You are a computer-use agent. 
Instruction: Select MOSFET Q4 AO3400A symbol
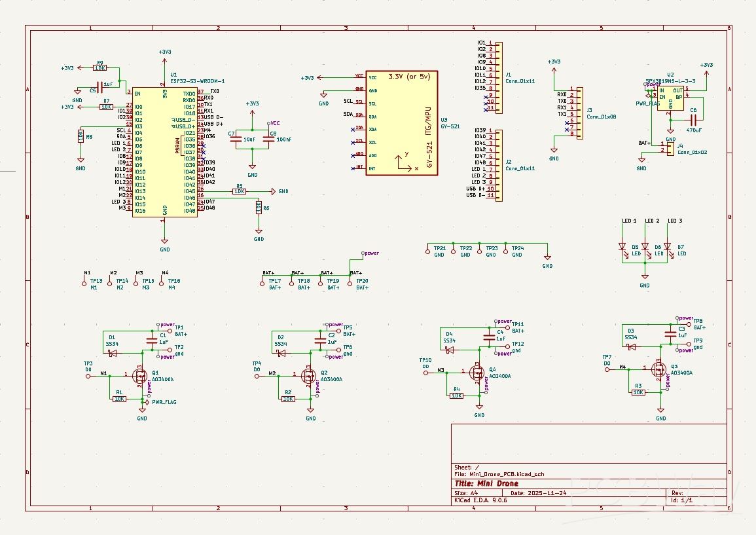(x=478, y=372)
